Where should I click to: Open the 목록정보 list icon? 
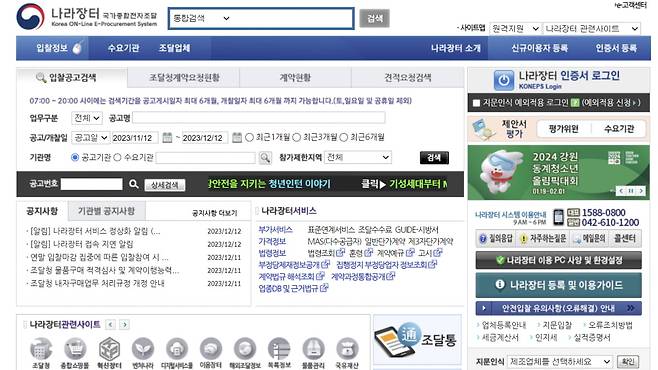click(279, 353)
